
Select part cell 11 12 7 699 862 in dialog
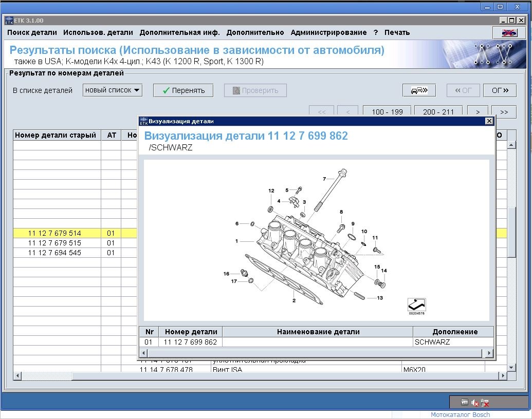(190, 342)
